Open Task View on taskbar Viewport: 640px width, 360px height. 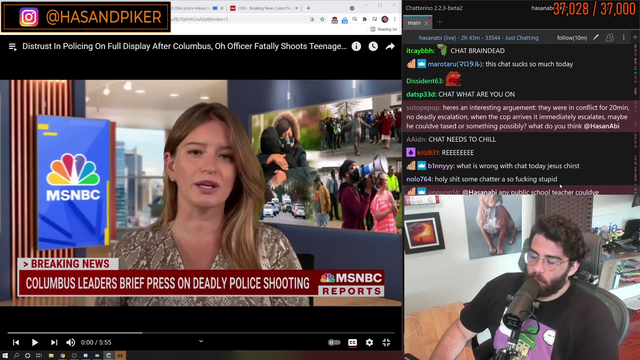click(x=39, y=356)
